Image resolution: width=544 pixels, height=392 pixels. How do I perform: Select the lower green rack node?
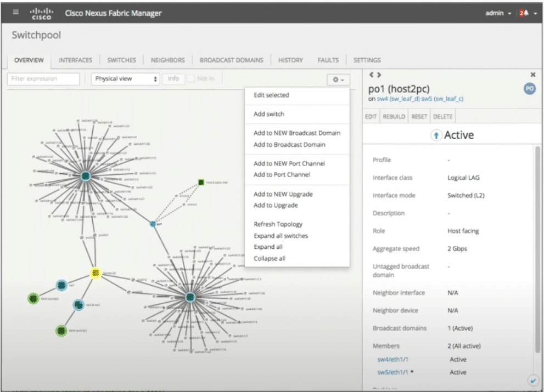[x=61, y=331]
